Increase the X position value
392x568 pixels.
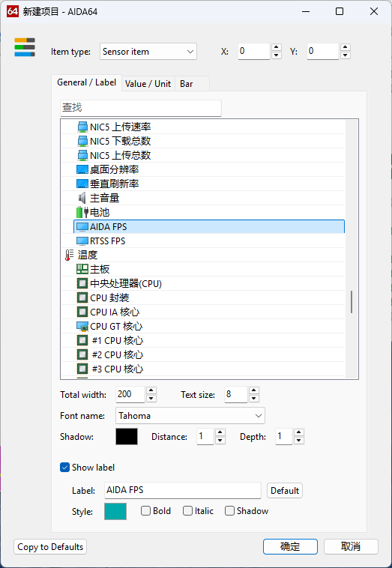tap(277, 47)
